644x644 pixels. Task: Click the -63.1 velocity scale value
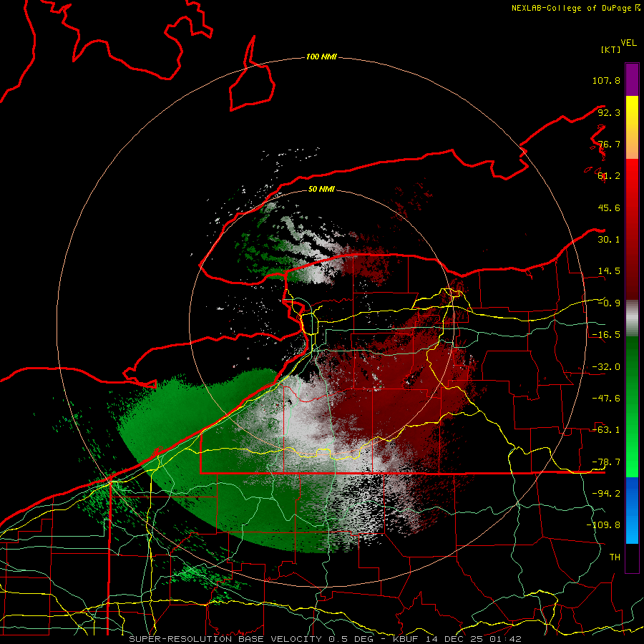[x=606, y=430]
